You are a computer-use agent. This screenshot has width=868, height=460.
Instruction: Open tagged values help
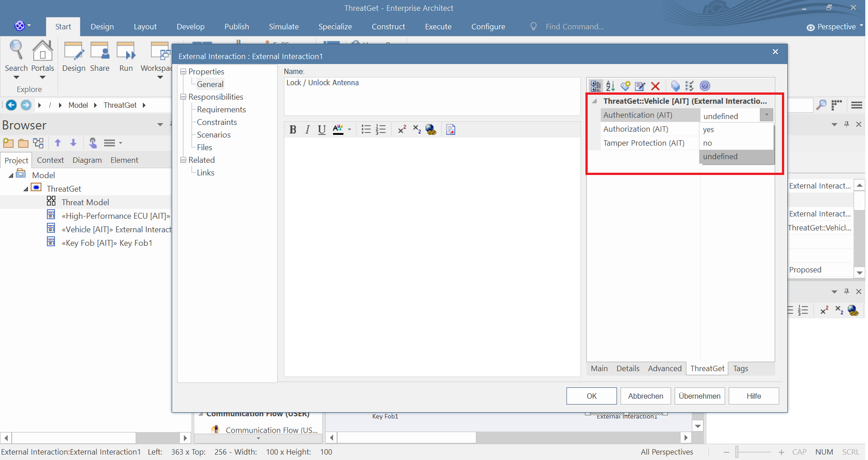[705, 86]
